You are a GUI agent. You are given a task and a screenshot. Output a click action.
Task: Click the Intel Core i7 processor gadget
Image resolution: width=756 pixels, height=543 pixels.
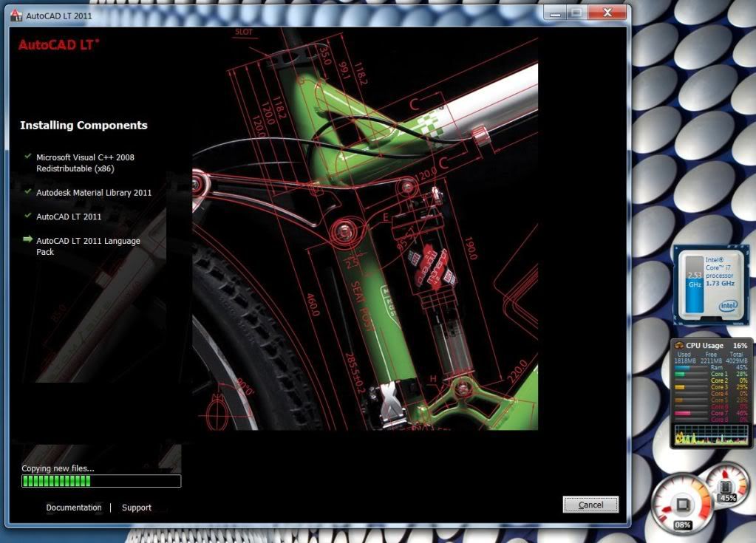coord(711,285)
